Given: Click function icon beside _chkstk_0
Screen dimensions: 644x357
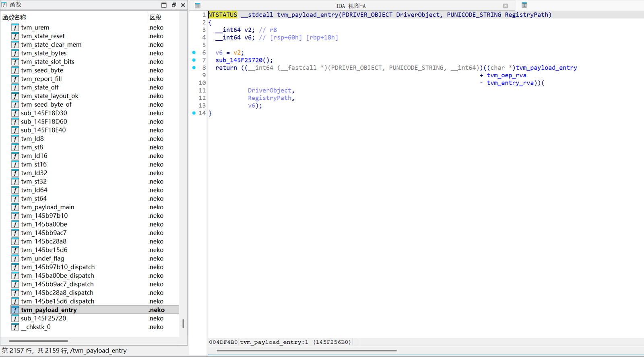Looking at the screenshot, I should pyautogui.click(x=15, y=327).
